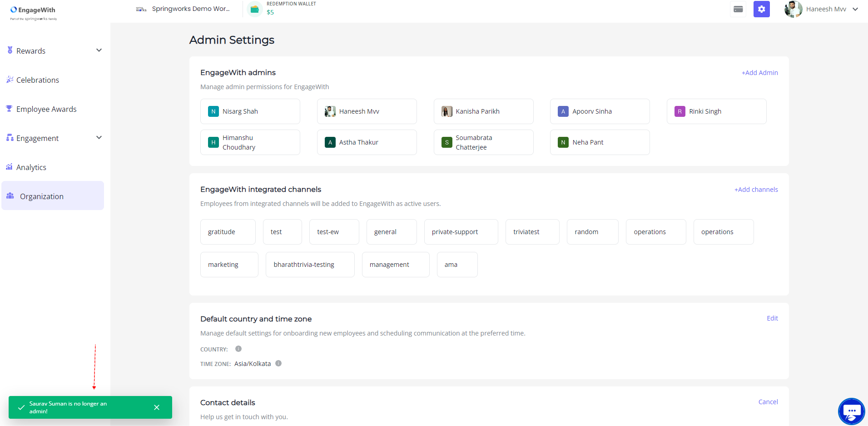The width and height of the screenshot is (868, 426).
Task: Click the COUNTRY info icon
Action: pos(238,349)
